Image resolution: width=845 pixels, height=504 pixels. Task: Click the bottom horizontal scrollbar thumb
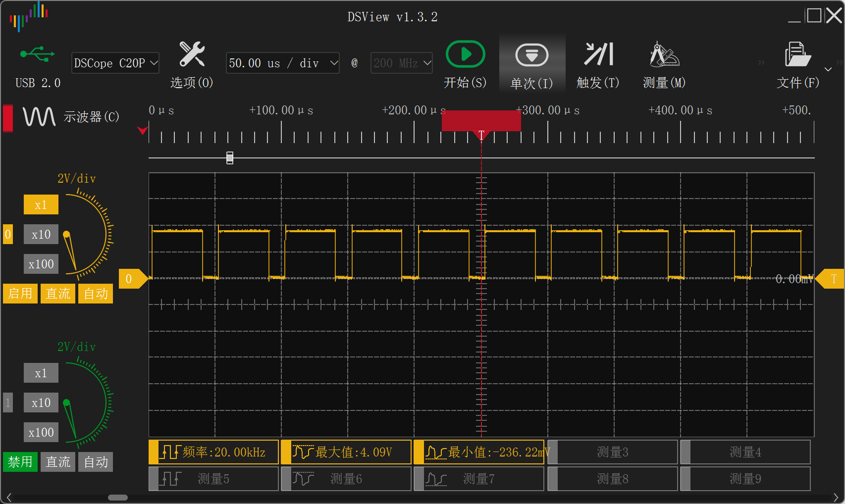click(118, 498)
